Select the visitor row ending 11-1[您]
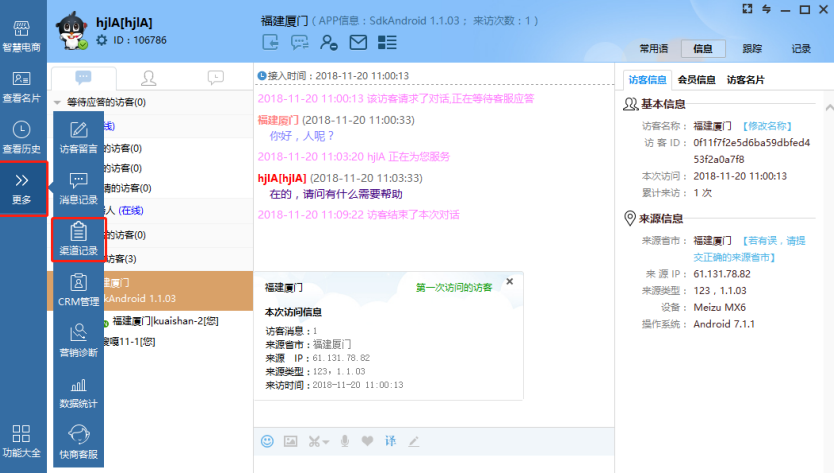This screenshot has height=473, width=834. pyautogui.click(x=129, y=342)
